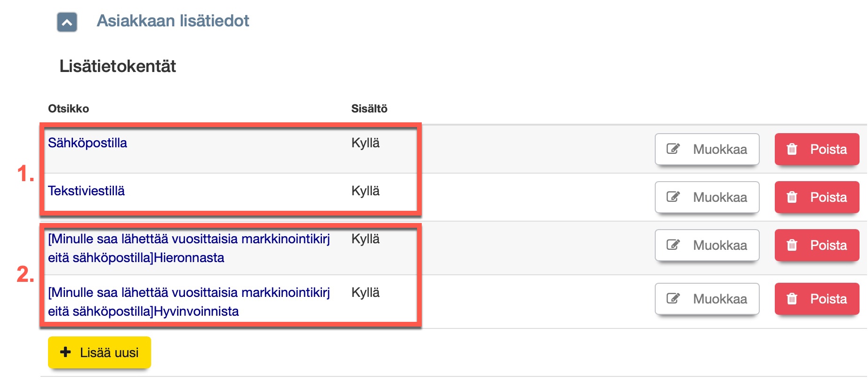Click pencil icon in Hieronnasta row
Screen dimensions: 868x383
(x=673, y=245)
